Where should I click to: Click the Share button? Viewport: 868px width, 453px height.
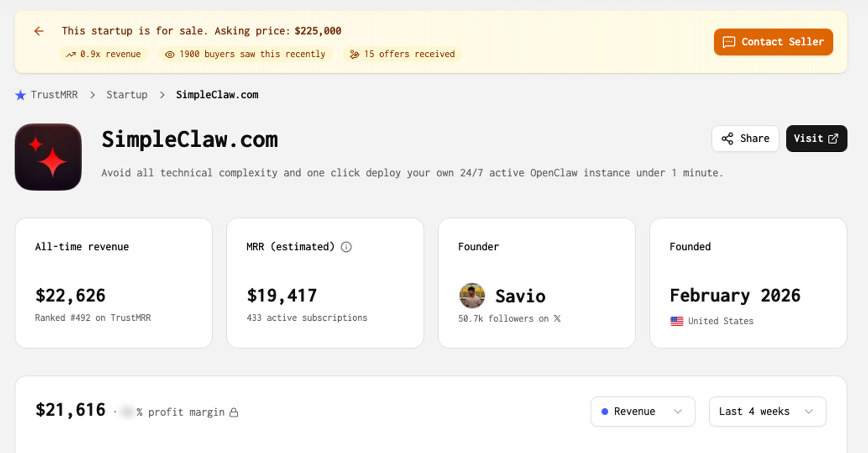click(745, 138)
